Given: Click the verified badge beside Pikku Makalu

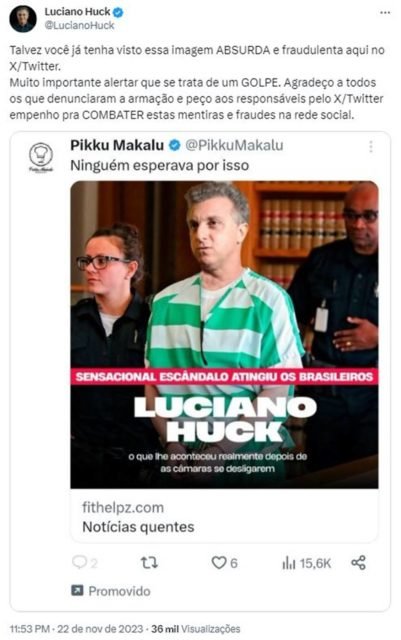Looking at the screenshot, I should click(175, 145).
